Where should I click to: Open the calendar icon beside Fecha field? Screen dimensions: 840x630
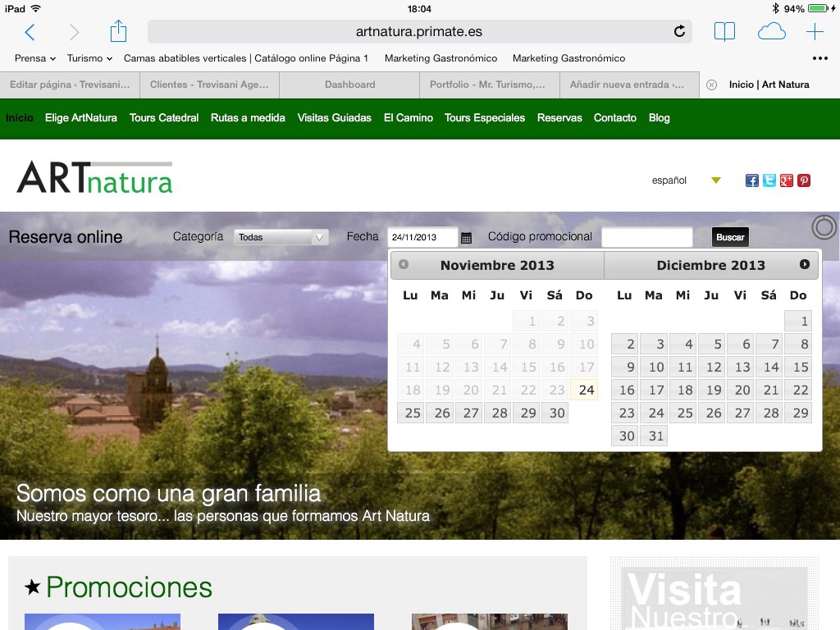467,238
